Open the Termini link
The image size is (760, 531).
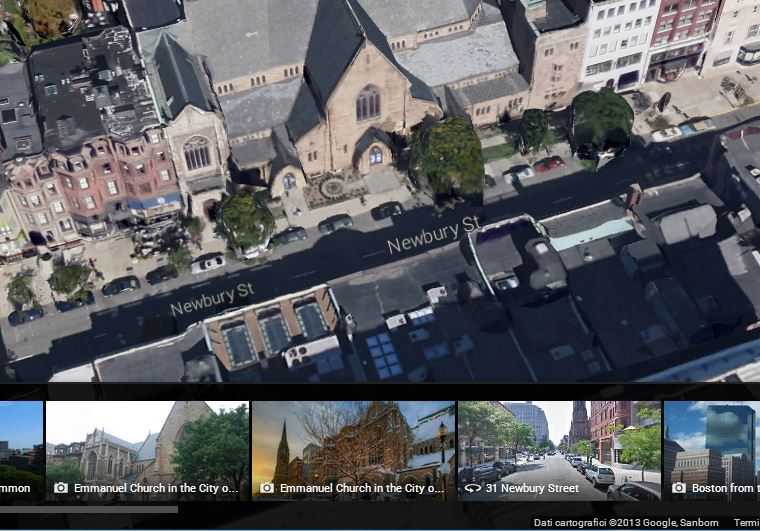[x=746, y=523]
